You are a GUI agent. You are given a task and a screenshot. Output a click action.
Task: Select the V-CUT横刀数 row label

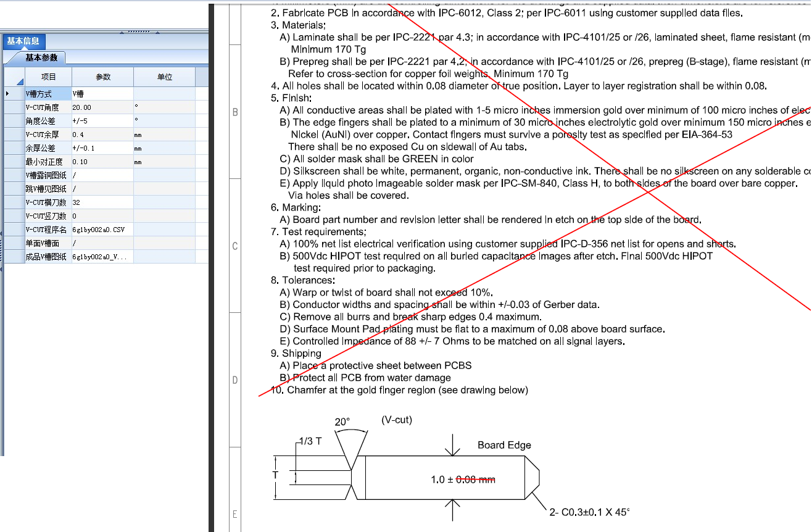(x=48, y=202)
